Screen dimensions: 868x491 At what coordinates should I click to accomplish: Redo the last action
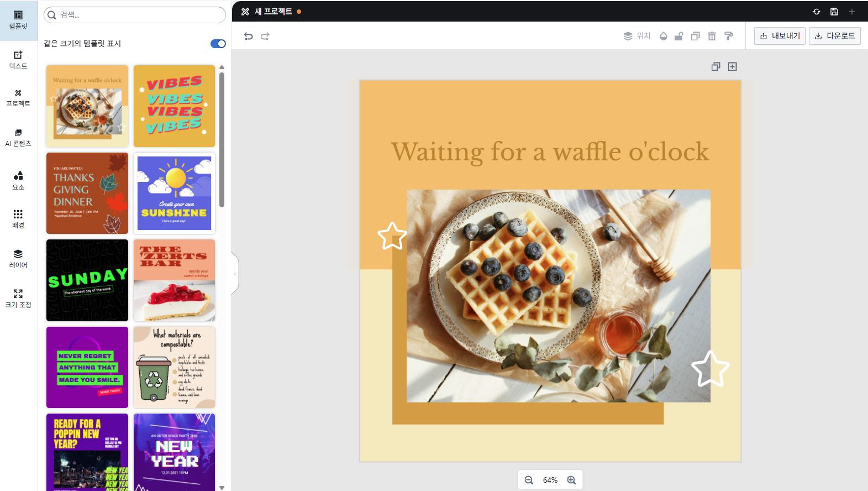click(x=265, y=36)
